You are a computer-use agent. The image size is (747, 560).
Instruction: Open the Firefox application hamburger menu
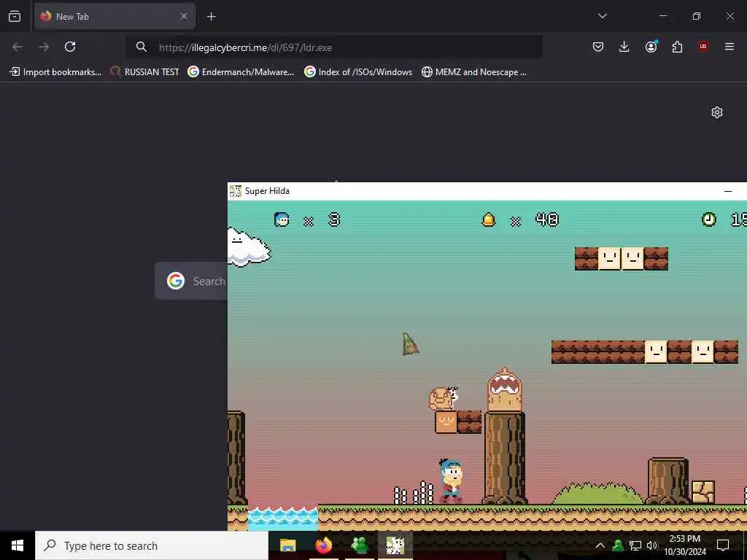point(729,47)
